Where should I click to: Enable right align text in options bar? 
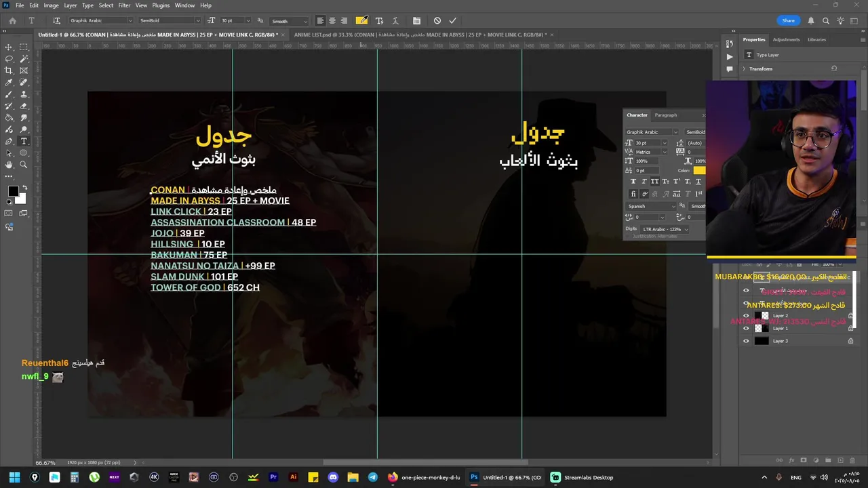344,21
